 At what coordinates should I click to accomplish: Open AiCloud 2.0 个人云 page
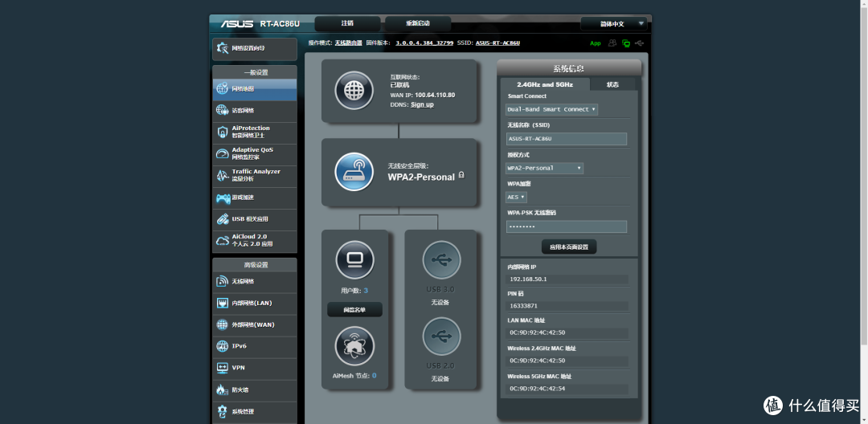point(255,240)
